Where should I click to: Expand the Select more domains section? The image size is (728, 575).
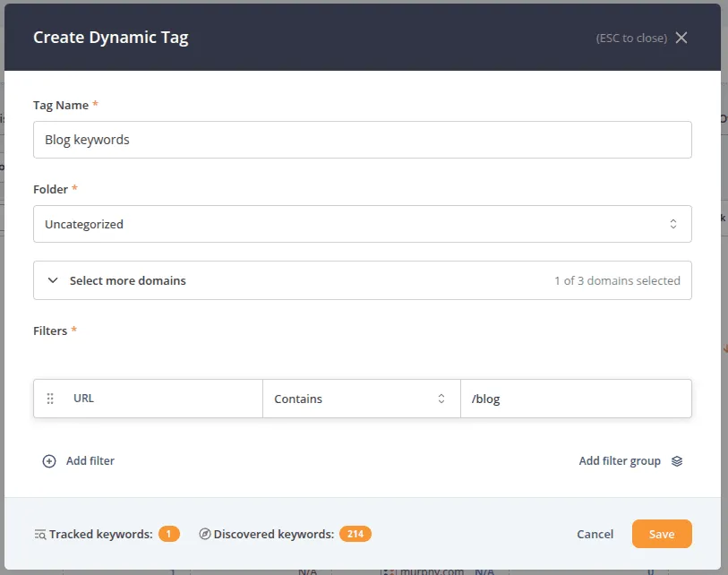[x=362, y=280]
